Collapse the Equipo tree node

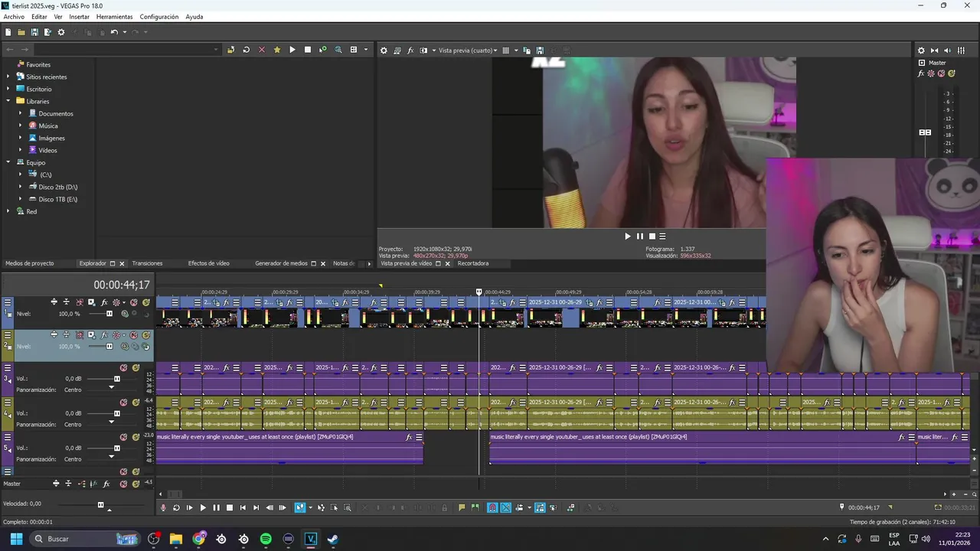(8, 162)
